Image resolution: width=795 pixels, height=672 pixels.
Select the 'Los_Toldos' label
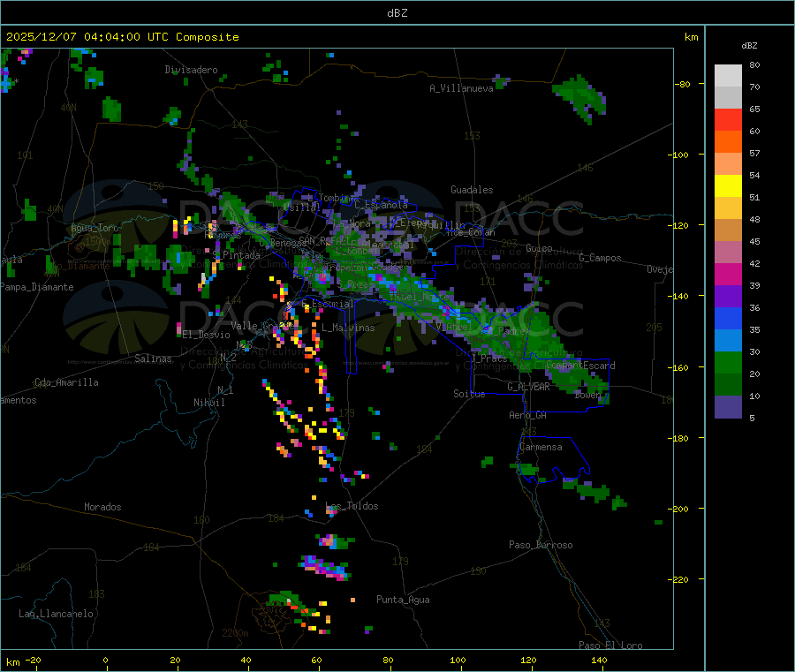tap(352, 506)
